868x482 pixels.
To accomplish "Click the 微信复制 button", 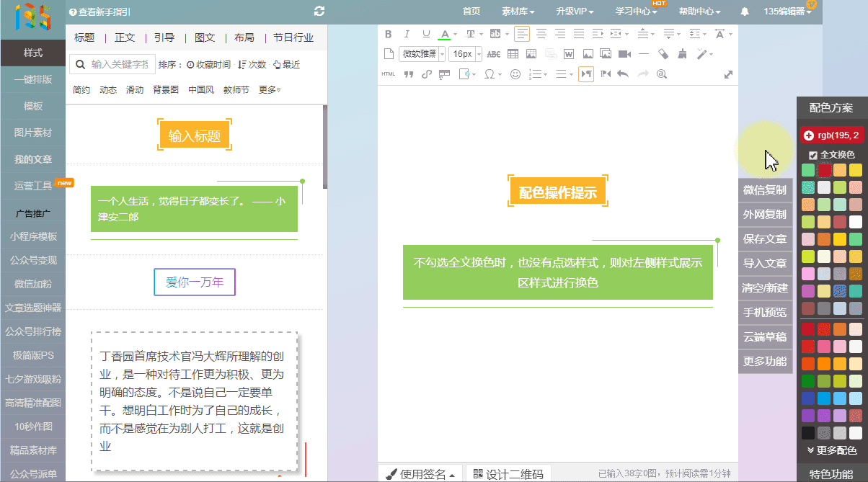I will point(765,190).
